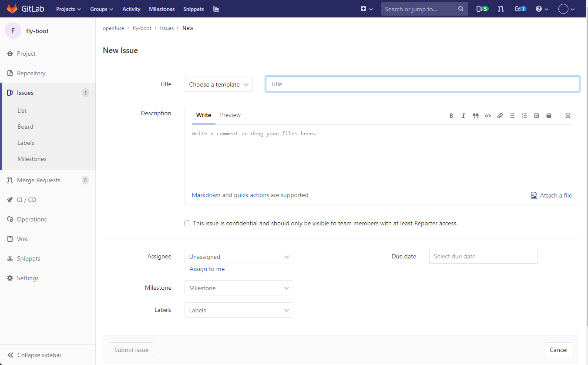
Task: Insert a quote block
Action: (476, 116)
